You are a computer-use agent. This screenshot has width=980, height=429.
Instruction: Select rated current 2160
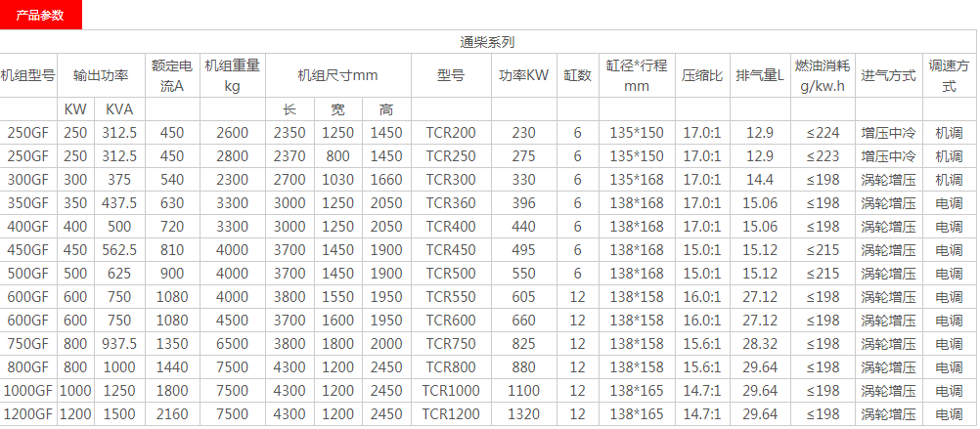[172, 414]
